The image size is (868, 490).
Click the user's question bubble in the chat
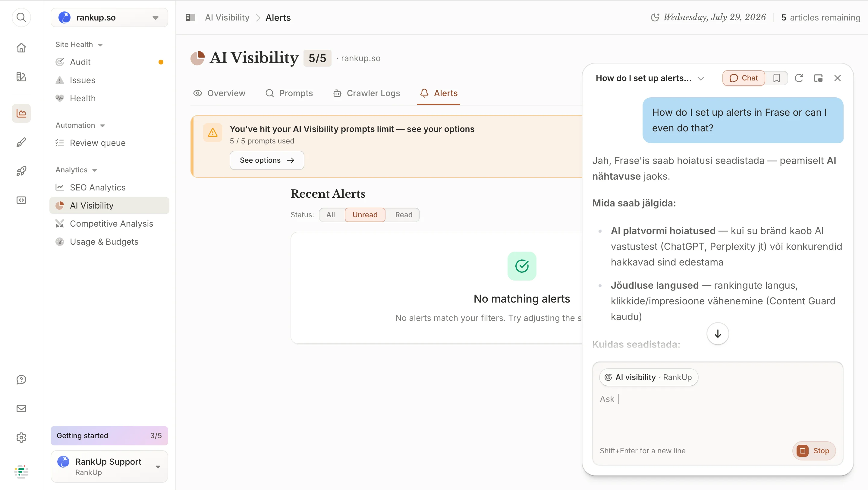pyautogui.click(x=743, y=120)
